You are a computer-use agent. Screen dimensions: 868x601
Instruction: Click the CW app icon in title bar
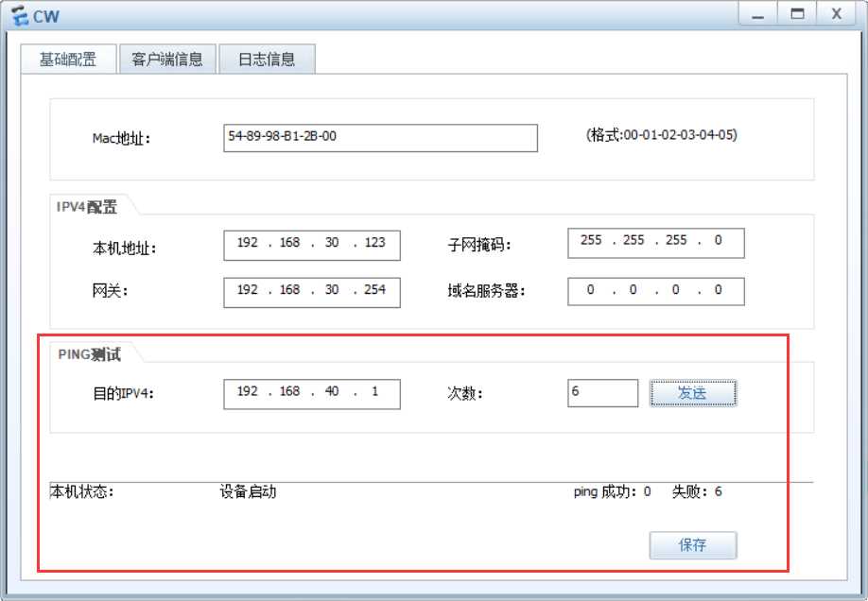click(x=20, y=16)
